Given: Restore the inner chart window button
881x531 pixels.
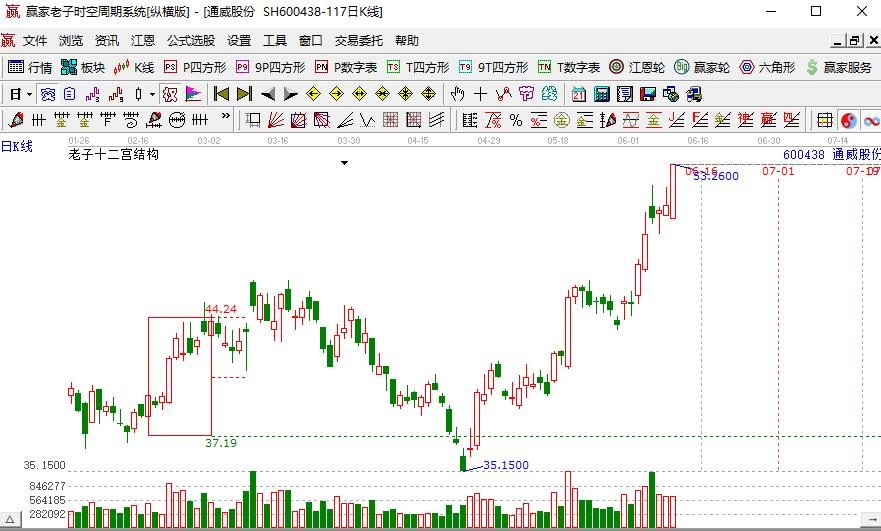Looking at the screenshot, I should coord(855,40).
